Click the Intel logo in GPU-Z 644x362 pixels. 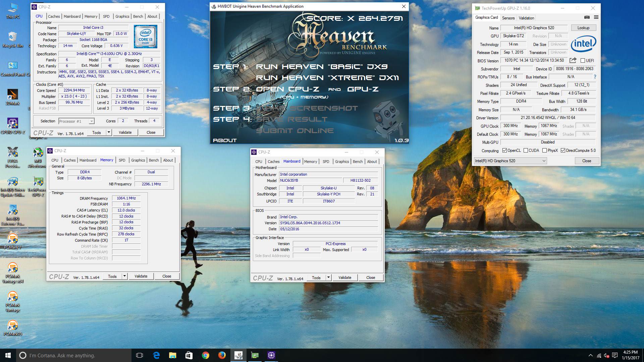pyautogui.click(x=584, y=44)
